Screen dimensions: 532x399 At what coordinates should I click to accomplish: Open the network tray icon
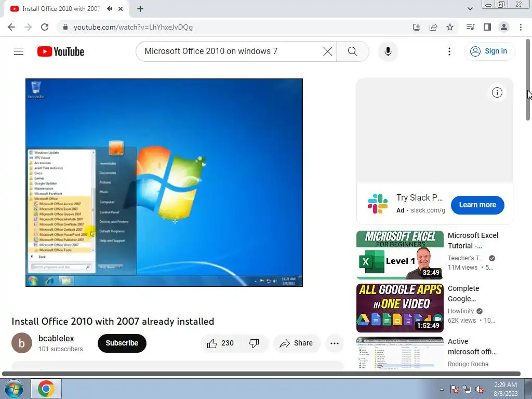tap(467, 390)
